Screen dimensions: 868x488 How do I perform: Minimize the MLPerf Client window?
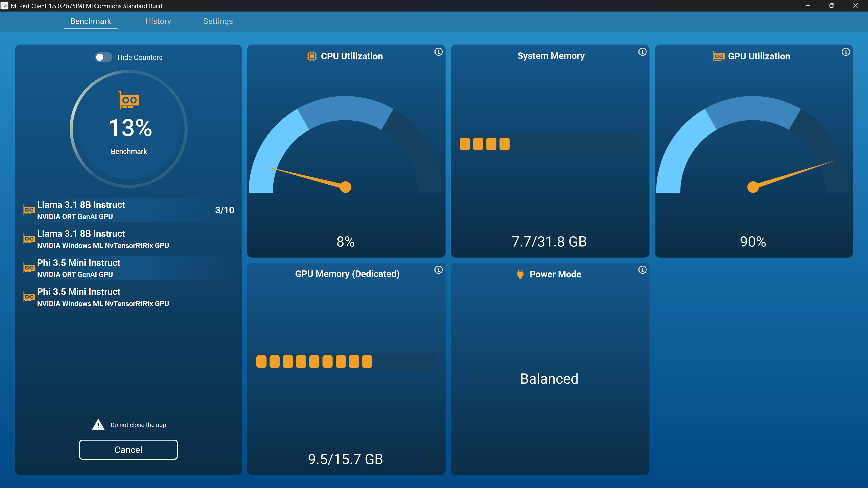pyautogui.click(x=808, y=6)
